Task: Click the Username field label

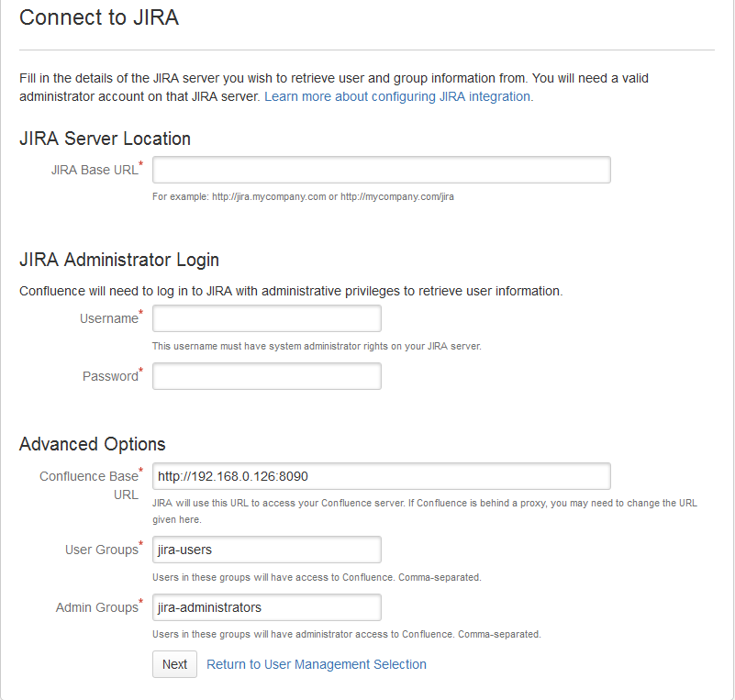Action: pos(111,318)
